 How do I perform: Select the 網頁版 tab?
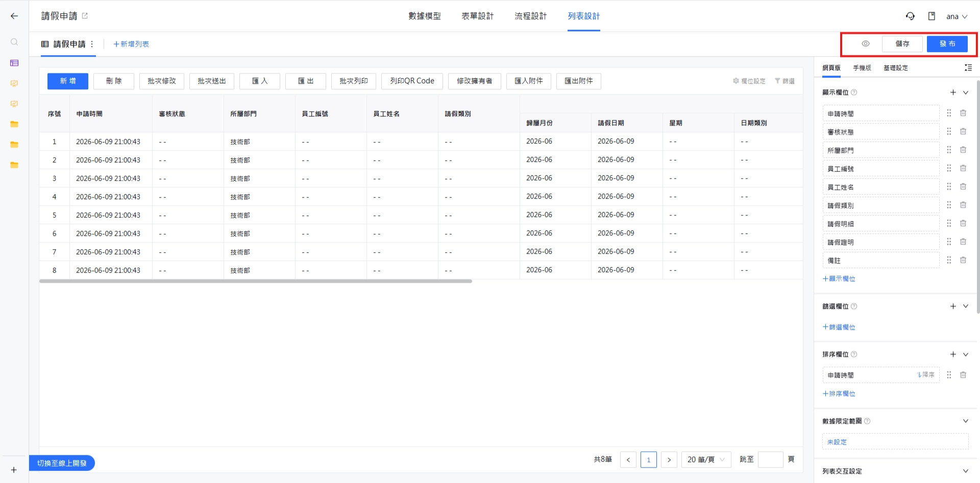[x=831, y=68]
